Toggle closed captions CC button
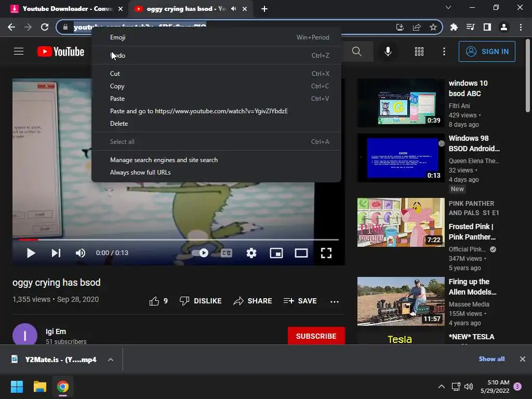 (x=227, y=253)
